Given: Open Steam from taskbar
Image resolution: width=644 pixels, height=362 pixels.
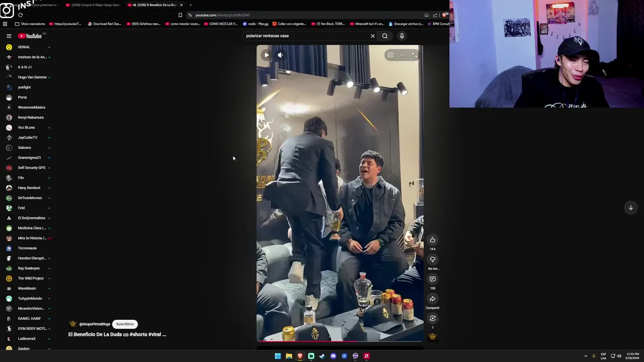Looking at the screenshot, I should pos(322,356).
